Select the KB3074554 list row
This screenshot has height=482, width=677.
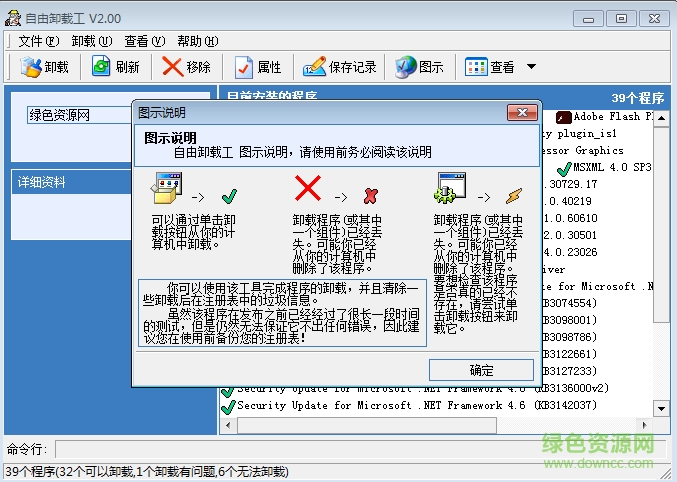coord(570,303)
